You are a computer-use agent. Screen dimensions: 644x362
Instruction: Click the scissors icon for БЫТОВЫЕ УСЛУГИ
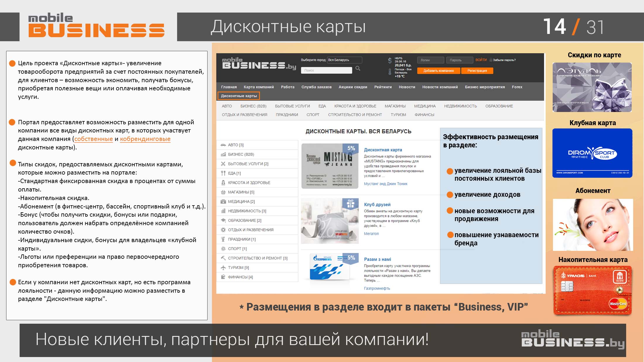click(223, 164)
